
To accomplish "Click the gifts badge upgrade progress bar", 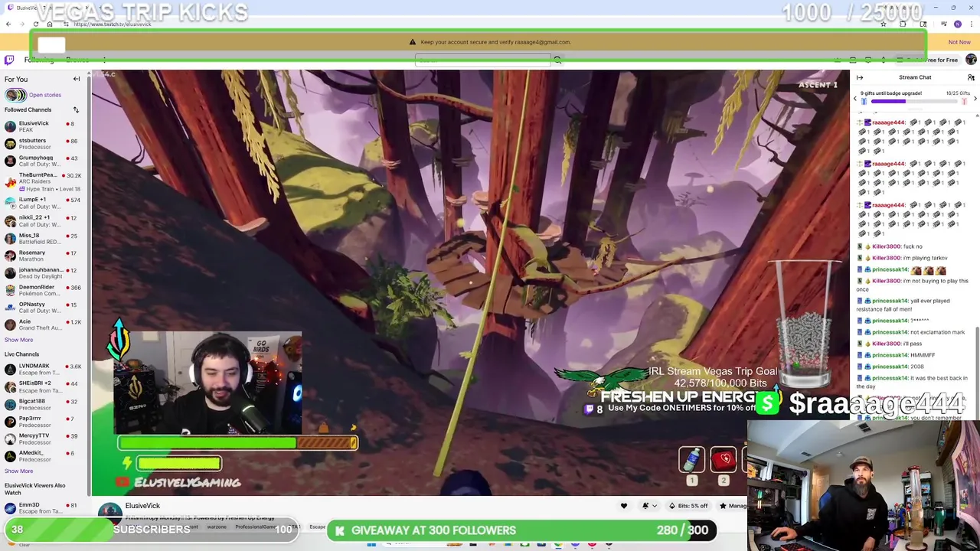I will point(915,101).
